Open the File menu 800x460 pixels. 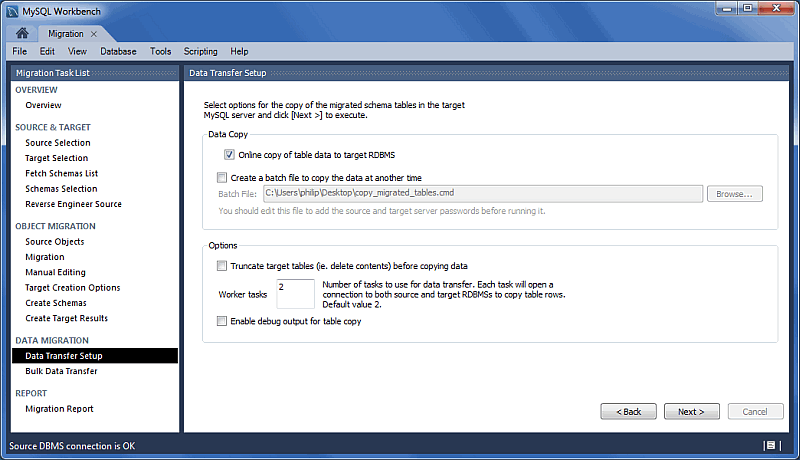point(19,52)
